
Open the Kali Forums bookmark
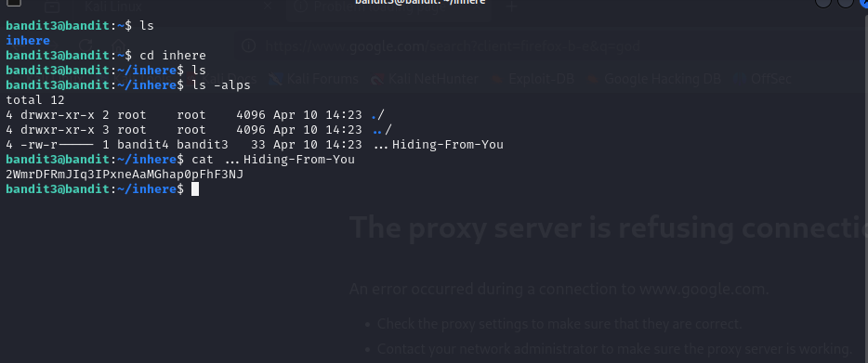[x=314, y=79]
